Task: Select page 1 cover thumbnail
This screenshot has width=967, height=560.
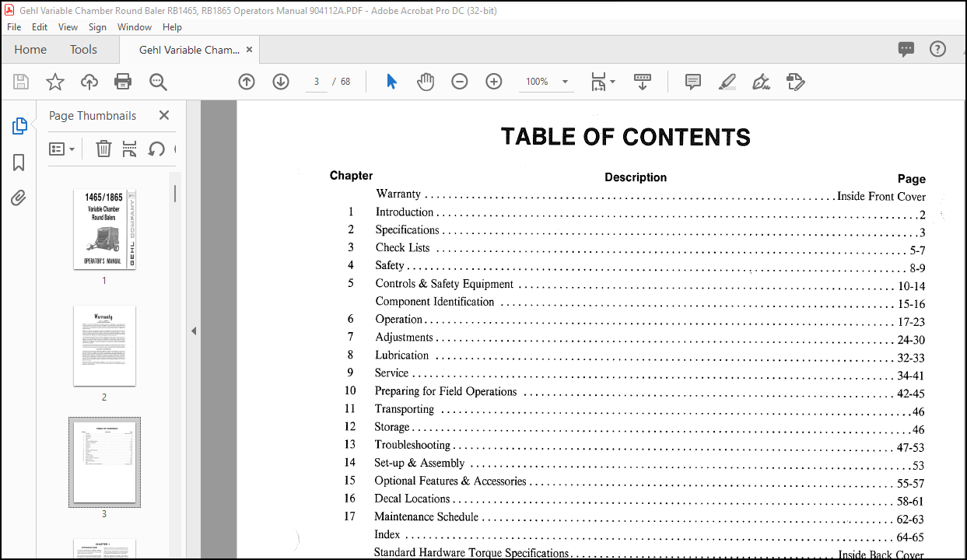Action: [104, 229]
